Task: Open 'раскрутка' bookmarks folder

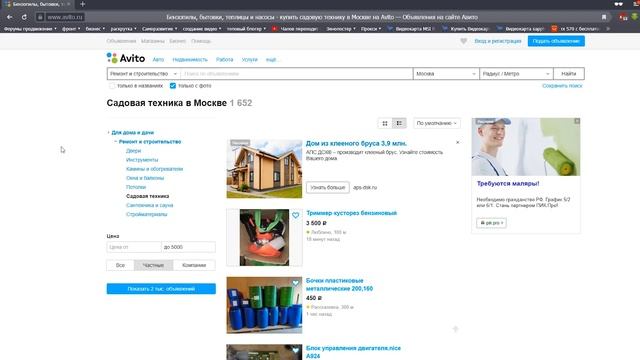Action: tap(123, 29)
